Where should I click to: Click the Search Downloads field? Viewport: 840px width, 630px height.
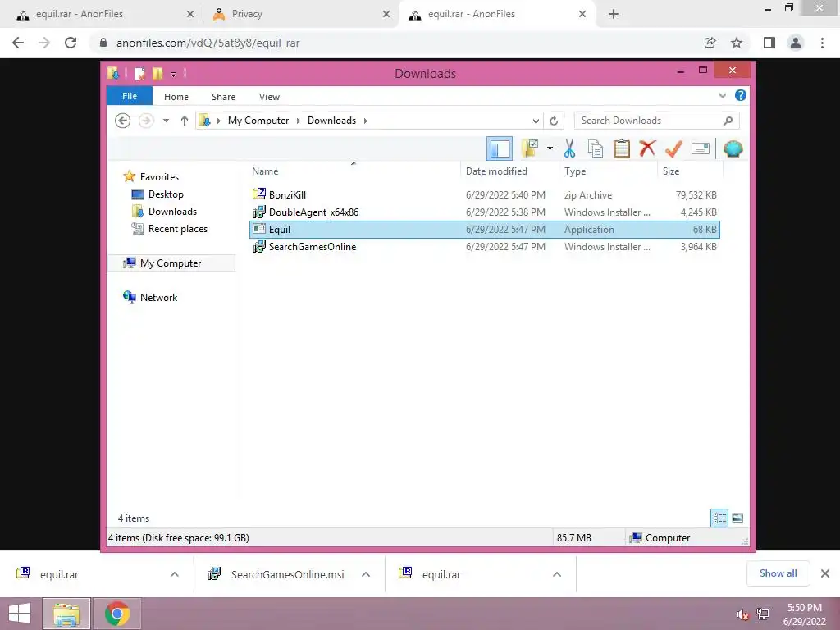[x=657, y=121]
